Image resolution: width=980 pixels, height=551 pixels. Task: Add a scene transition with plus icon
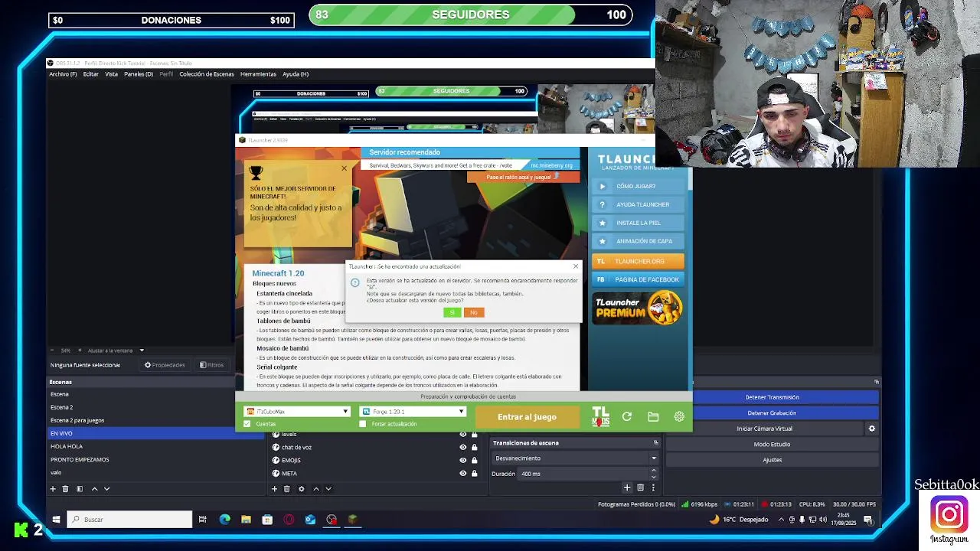tap(627, 487)
